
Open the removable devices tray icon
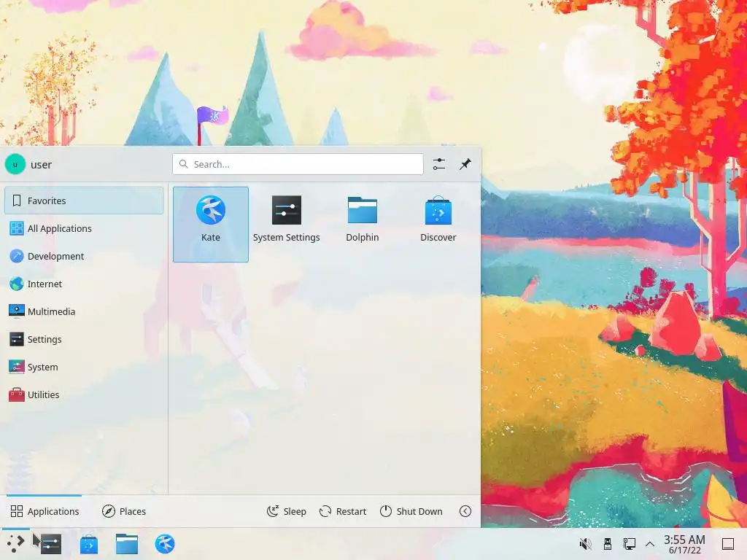[608, 544]
